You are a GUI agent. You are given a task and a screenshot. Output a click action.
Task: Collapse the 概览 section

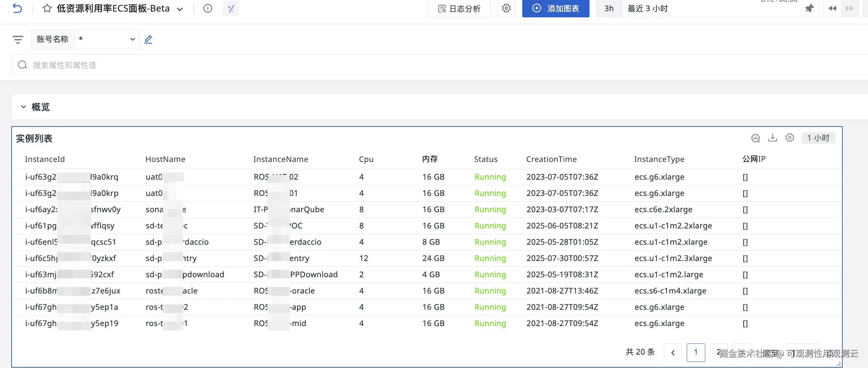[x=24, y=107]
